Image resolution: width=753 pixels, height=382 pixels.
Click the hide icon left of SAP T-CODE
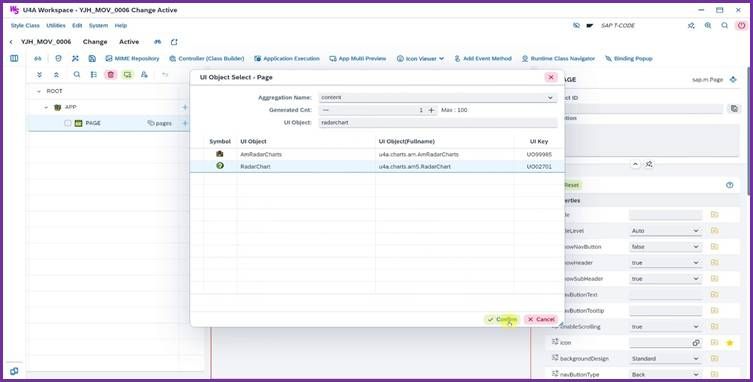click(576, 25)
